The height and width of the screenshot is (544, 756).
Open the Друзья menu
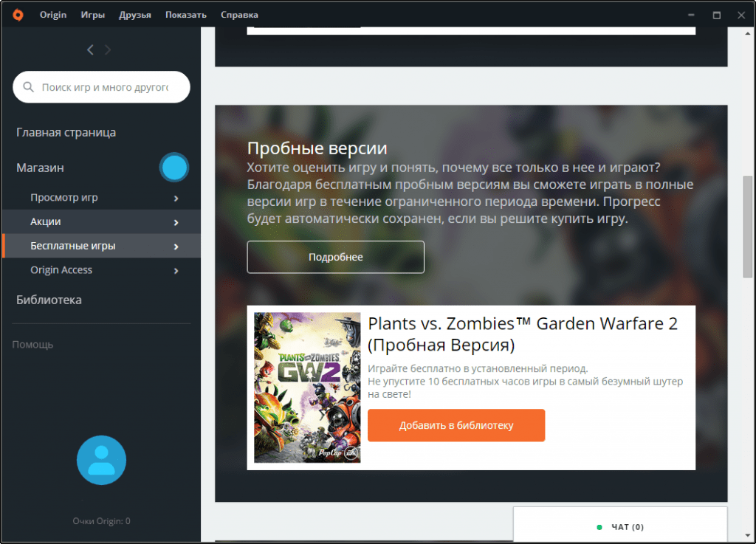point(135,15)
